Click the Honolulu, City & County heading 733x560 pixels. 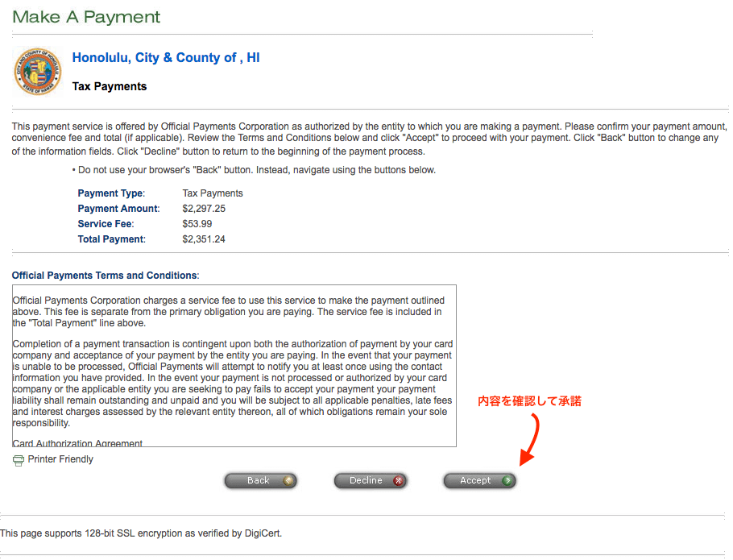[x=166, y=58]
